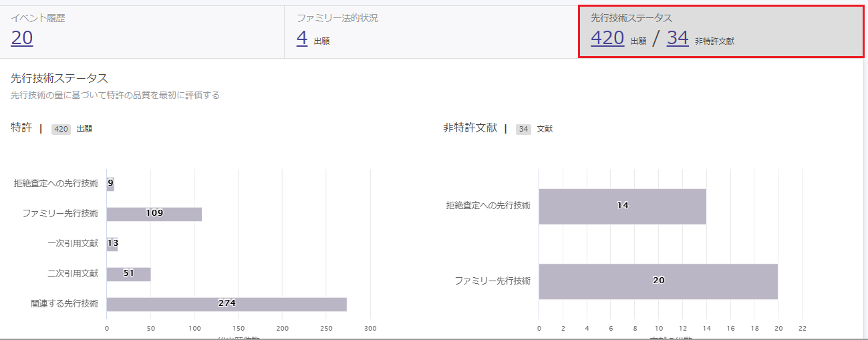This screenshot has width=868, height=340.
Task: Click the 34 badge beside 非特許文献 heading
Action: (523, 129)
